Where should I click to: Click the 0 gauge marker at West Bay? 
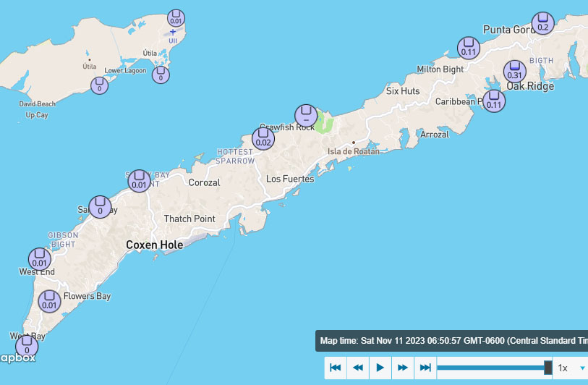[27, 346]
